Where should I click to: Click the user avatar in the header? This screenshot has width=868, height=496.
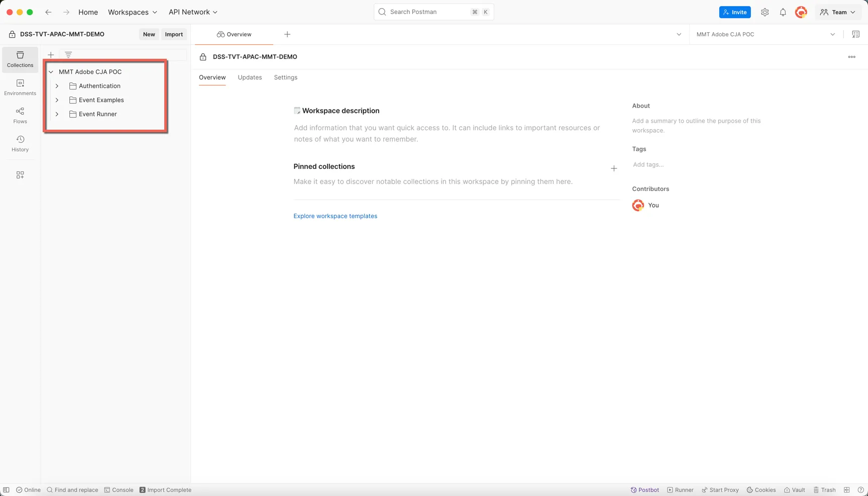(801, 12)
